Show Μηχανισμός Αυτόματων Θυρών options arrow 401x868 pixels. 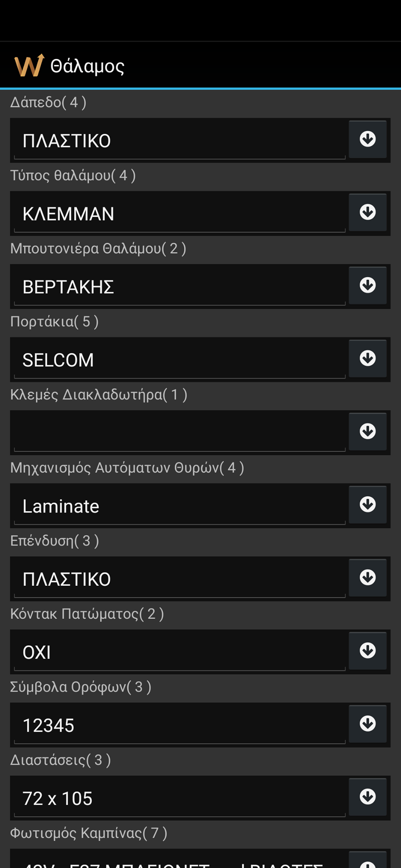pyautogui.click(x=367, y=504)
